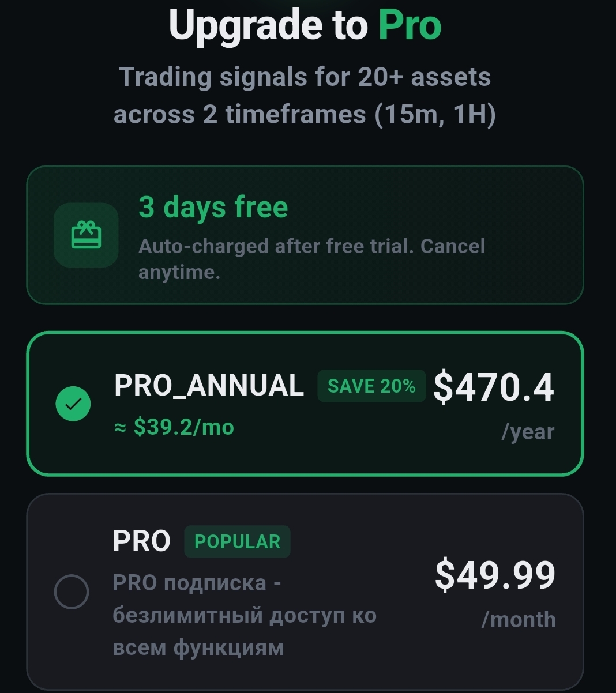616x693 pixels.
Task: Click the /month billing label
Action: (519, 620)
